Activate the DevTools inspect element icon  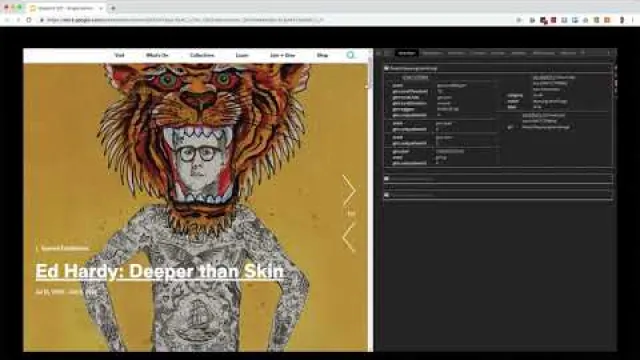point(379,53)
